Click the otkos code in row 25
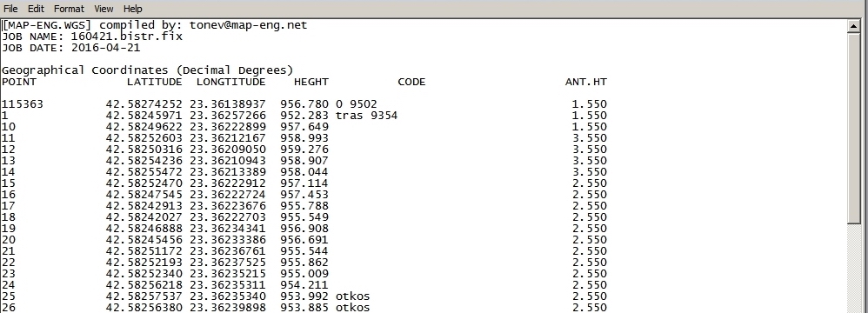The width and height of the screenshot is (868, 313). tap(352, 296)
